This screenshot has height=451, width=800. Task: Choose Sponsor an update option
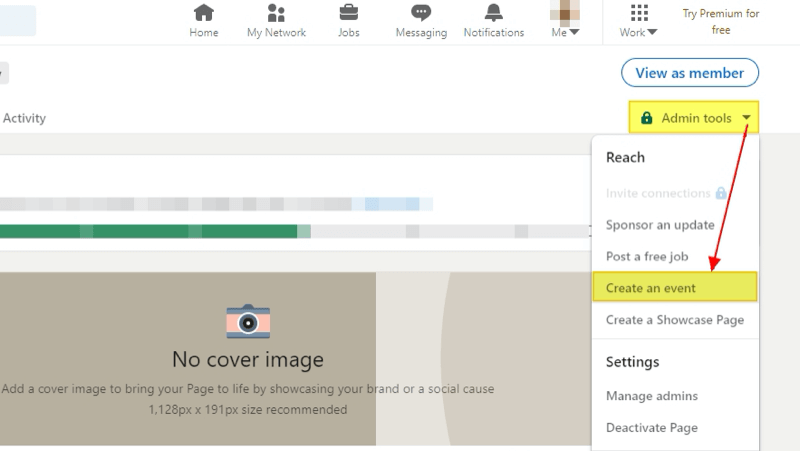tap(660, 225)
